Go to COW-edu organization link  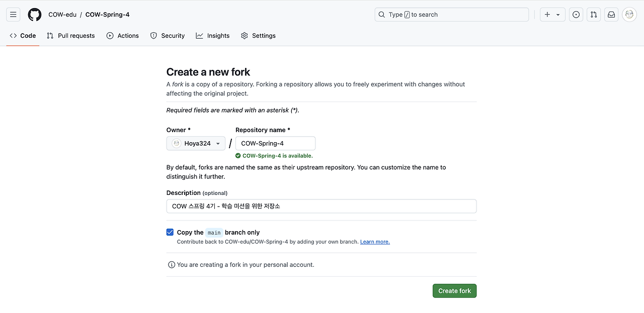click(62, 15)
